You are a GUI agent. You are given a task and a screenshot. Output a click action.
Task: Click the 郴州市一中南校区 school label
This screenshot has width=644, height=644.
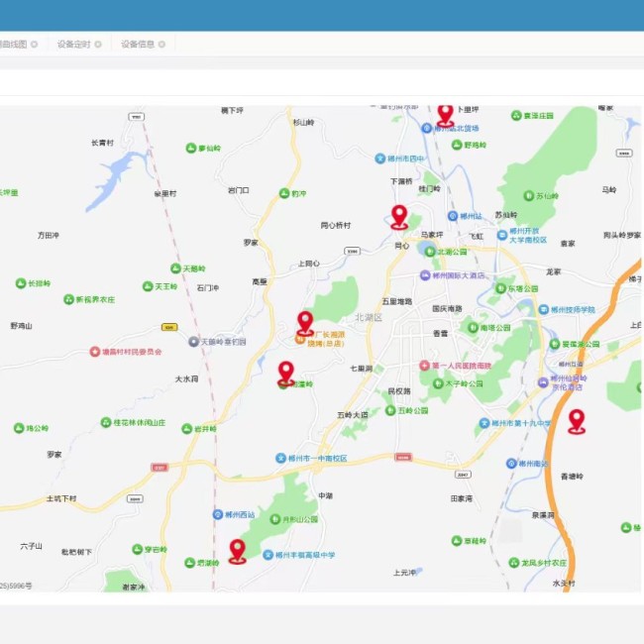317,459
